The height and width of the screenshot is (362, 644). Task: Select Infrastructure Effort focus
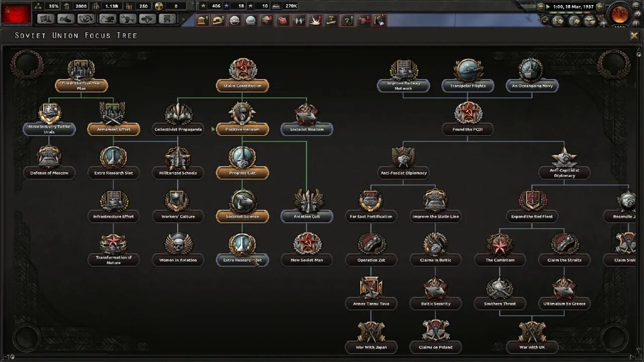click(x=113, y=207)
